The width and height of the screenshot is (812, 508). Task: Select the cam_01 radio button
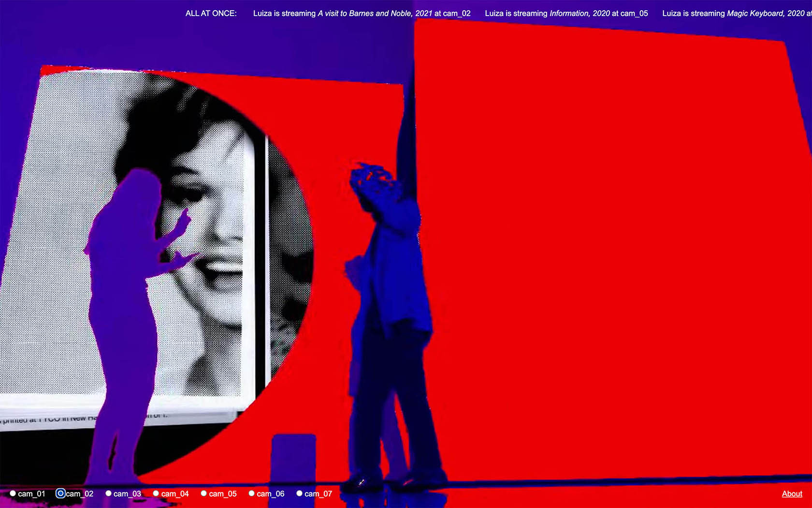(13, 493)
